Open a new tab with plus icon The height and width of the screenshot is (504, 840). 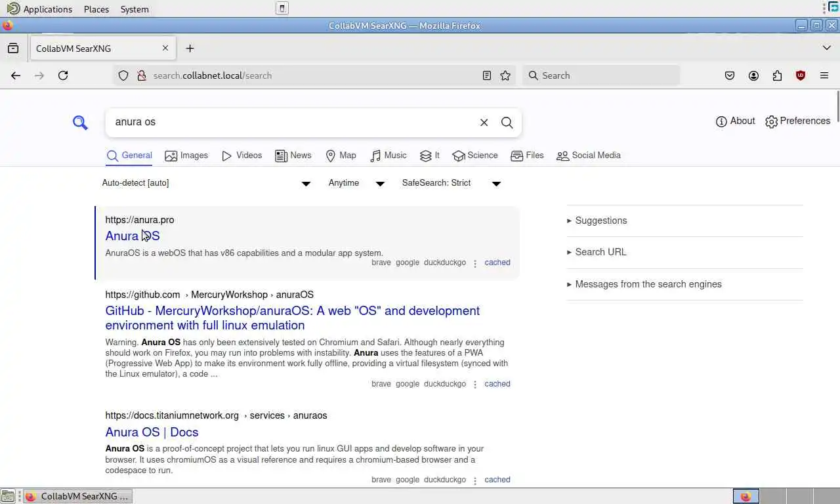pos(190,48)
